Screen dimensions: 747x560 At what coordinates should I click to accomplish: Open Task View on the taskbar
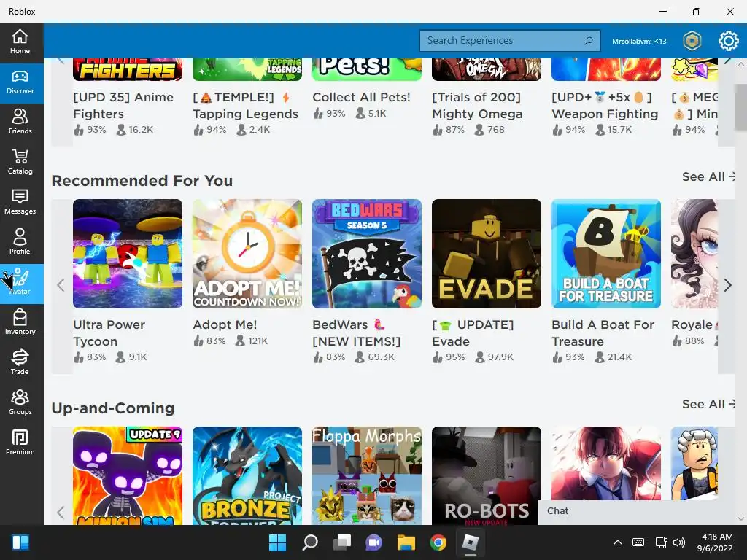click(342, 542)
